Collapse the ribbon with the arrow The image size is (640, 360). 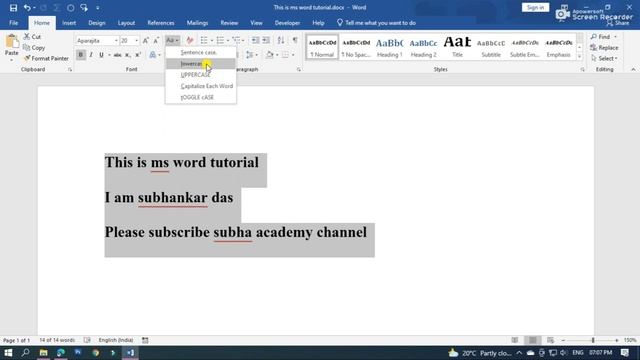[633, 70]
